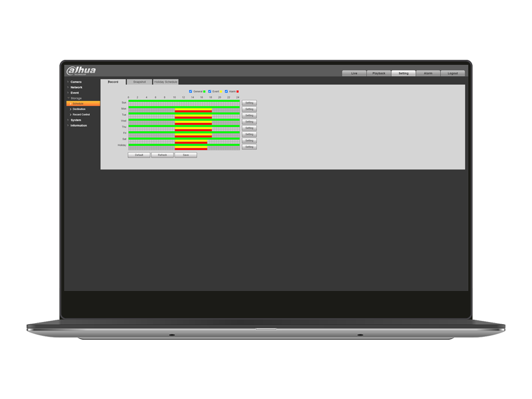Viewport: 532px width, 399px height.
Task: Expand the Network menu in sidebar
Action: click(76, 87)
